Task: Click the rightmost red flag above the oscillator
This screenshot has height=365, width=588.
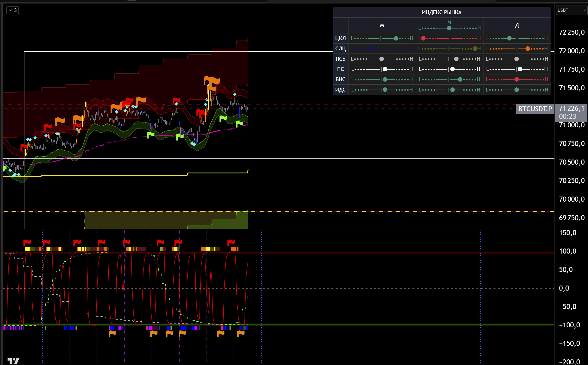Action: tap(231, 242)
